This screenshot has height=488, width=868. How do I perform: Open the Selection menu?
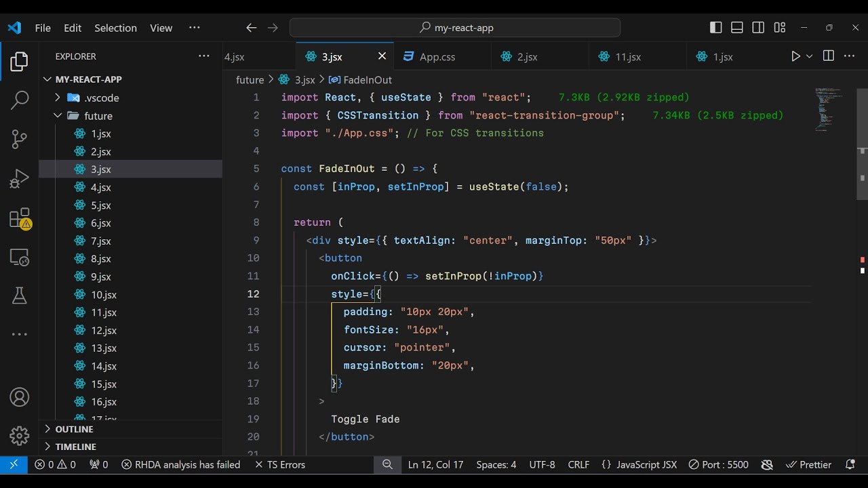point(115,28)
